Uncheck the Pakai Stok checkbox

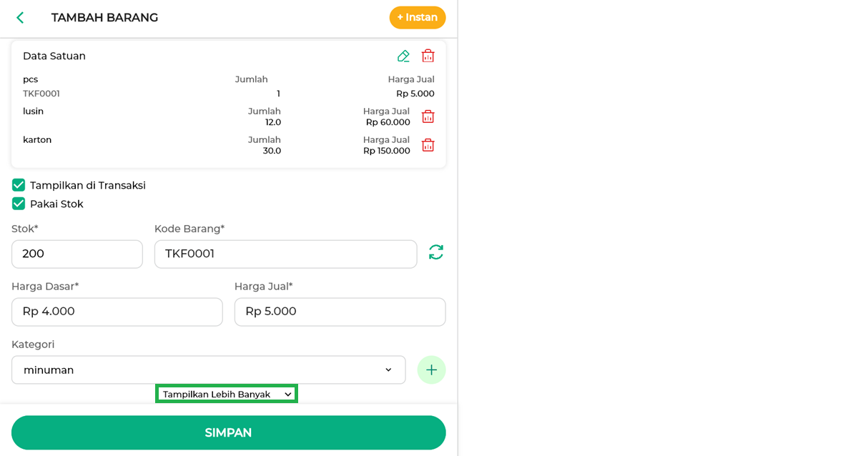(19, 204)
